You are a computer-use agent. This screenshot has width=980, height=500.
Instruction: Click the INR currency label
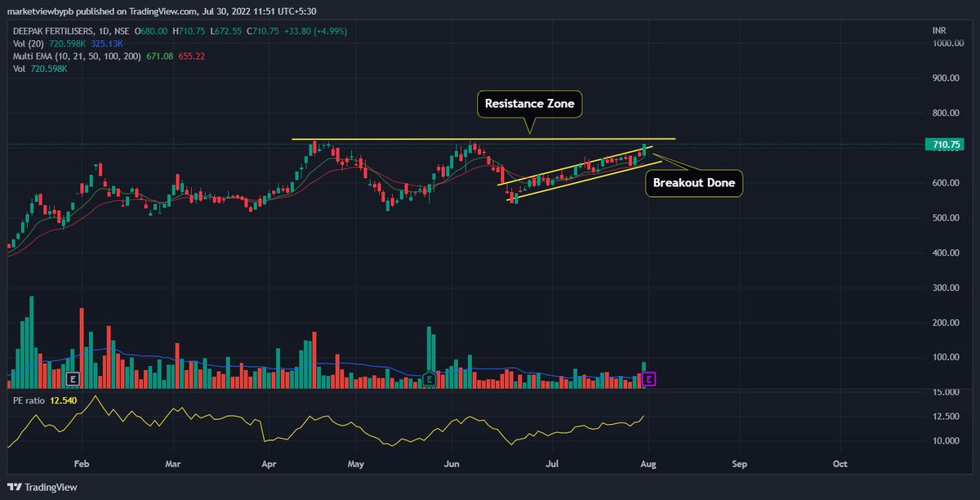pos(939,30)
